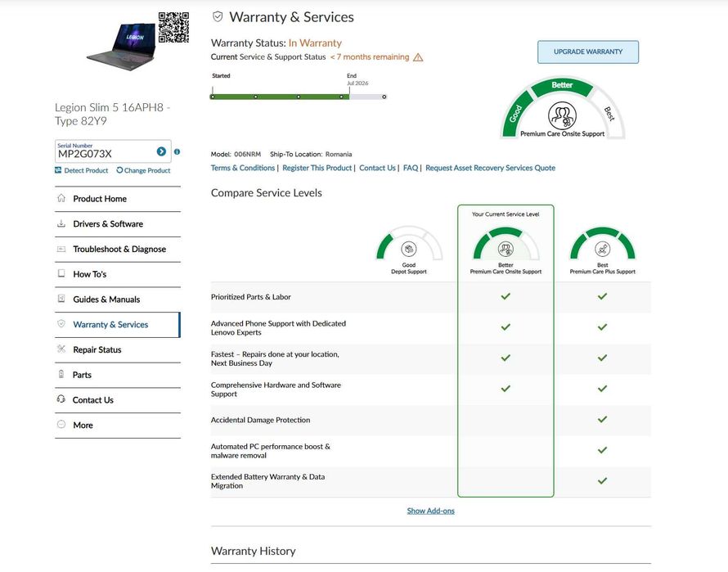Click the Upgrade Warranty button
The height and width of the screenshot is (572, 728).
coord(587,52)
